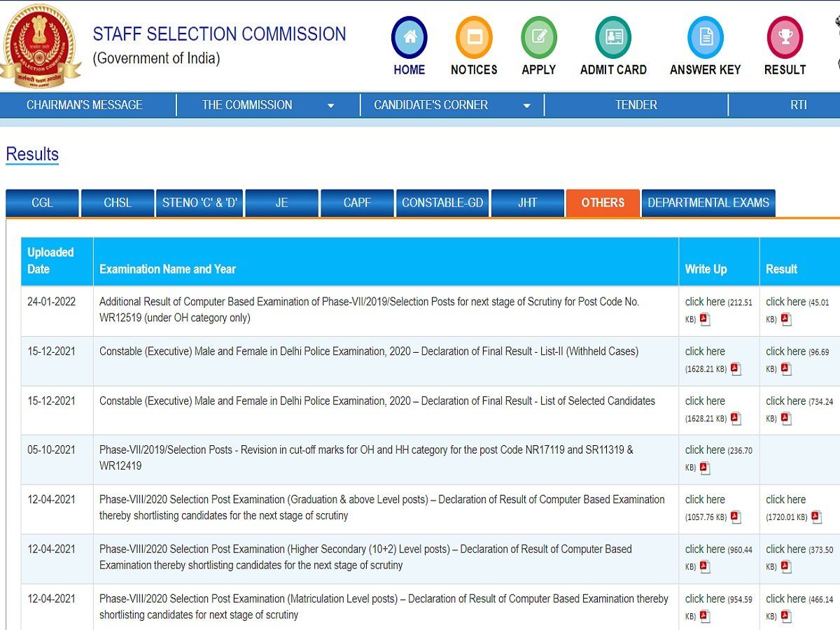Click Result 'click here' for List-II Withheld Cases

tap(785, 351)
